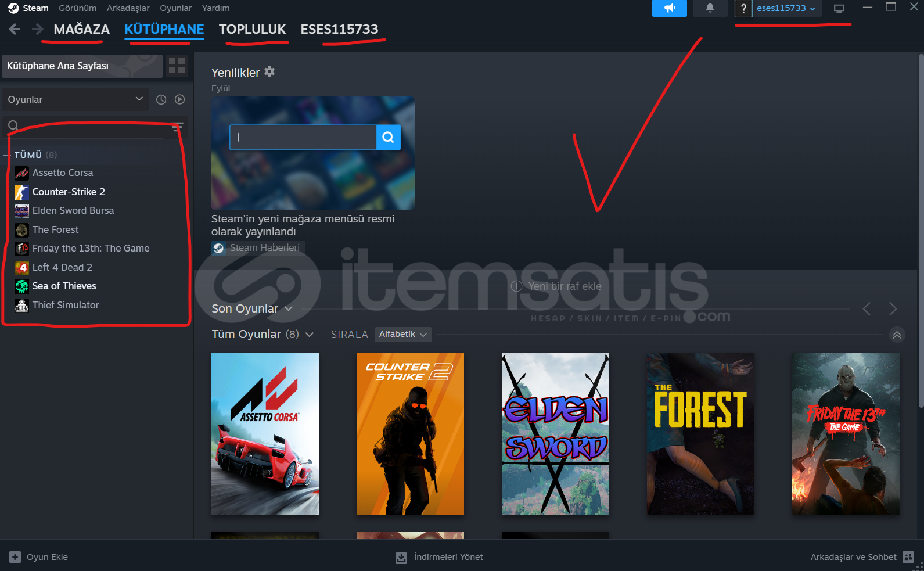Viewport: 924px width, 571px height.
Task: Open Yenilikler settings gear
Action: [x=269, y=71]
